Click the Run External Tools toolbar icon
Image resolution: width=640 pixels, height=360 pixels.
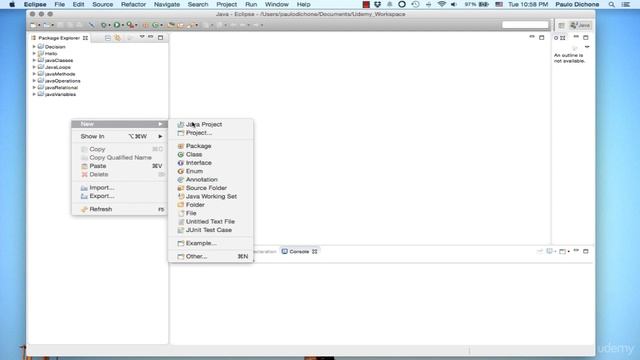pos(130,25)
